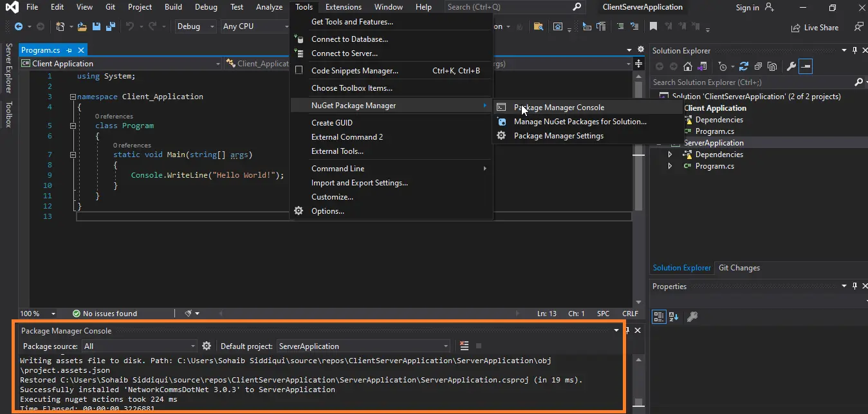This screenshot has height=414, width=868.
Task: Click the Live Share button
Action: coord(815,27)
